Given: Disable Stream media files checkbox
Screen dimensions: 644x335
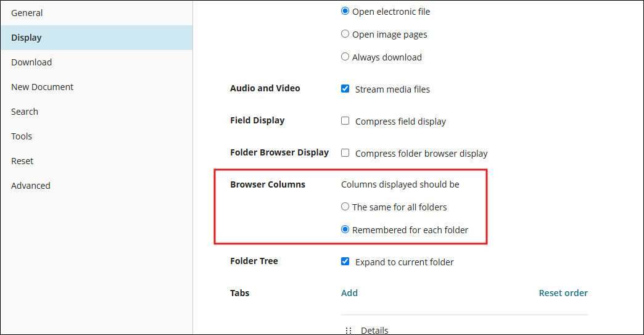Looking at the screenshot, I should 345,89.
